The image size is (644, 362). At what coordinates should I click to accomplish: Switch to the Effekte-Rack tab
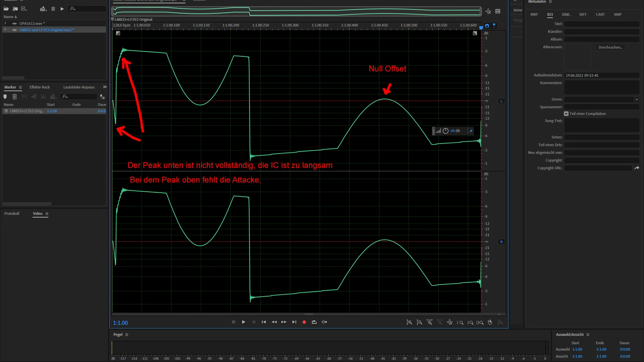[x=40, y=87]
